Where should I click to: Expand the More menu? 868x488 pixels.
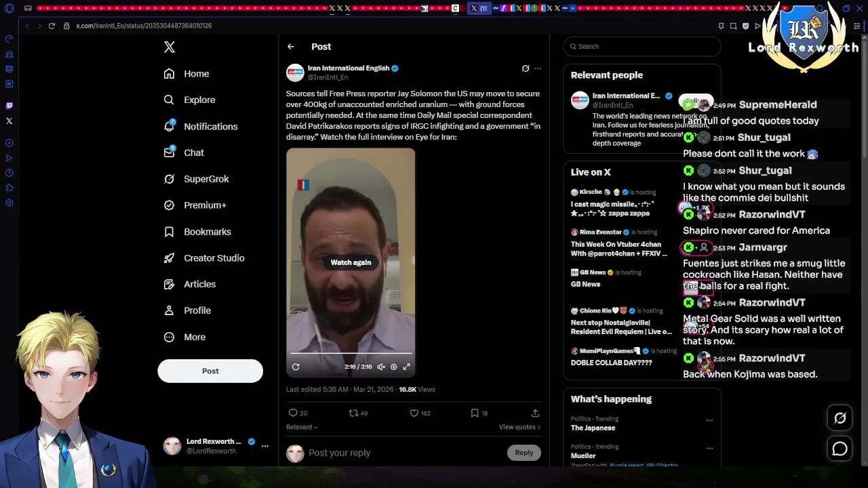185,337
